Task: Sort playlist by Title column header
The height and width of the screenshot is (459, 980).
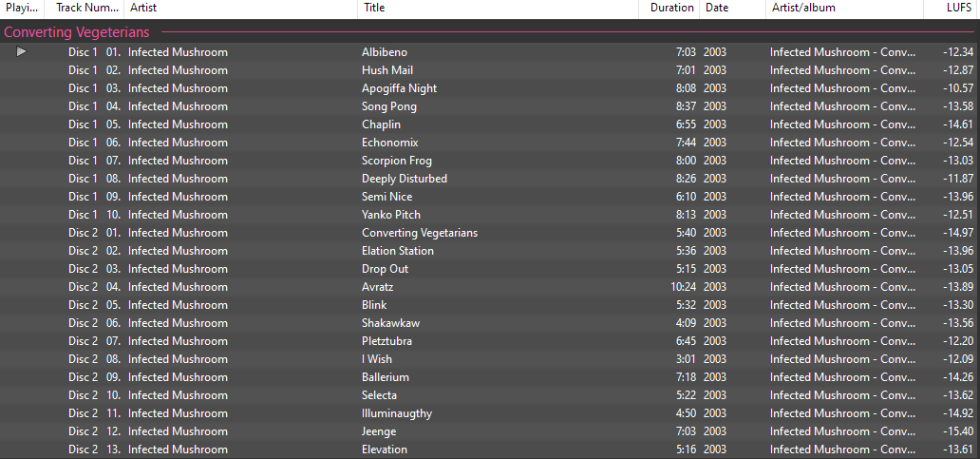Action: [x=499, y=9]
